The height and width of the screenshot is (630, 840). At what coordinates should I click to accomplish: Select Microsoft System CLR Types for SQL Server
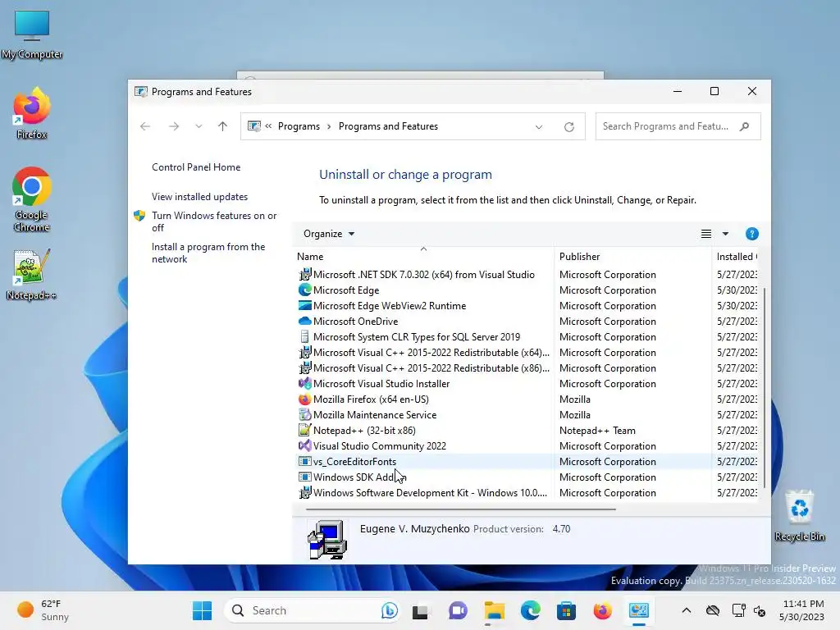[x=527, y=336]
